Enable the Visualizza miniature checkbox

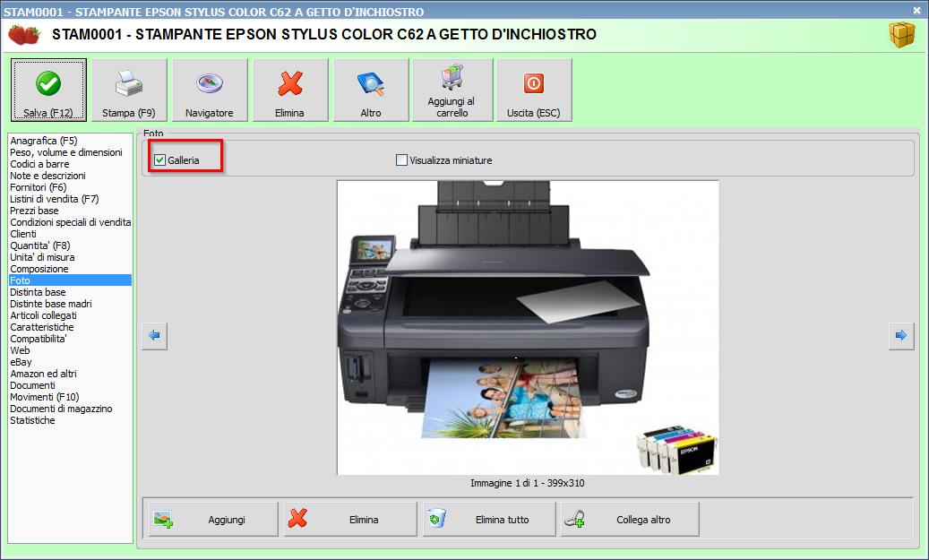(x=401, y=160)
